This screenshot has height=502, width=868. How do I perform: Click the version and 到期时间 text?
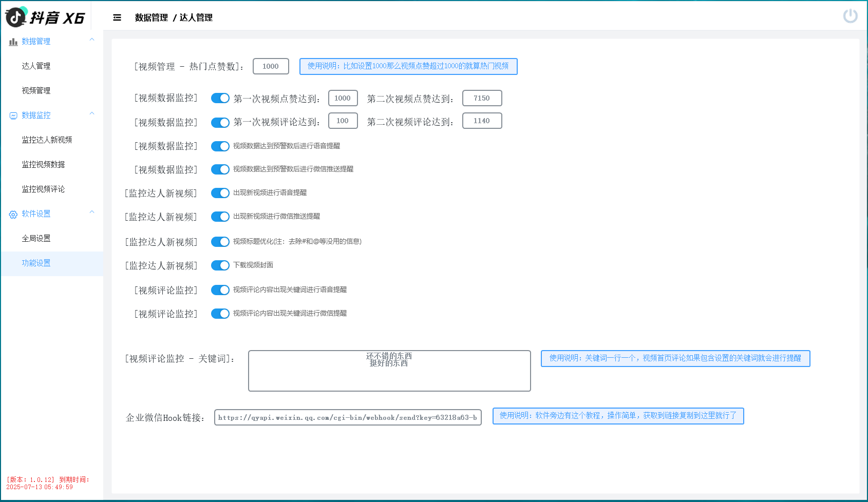(x=48, y=484)
